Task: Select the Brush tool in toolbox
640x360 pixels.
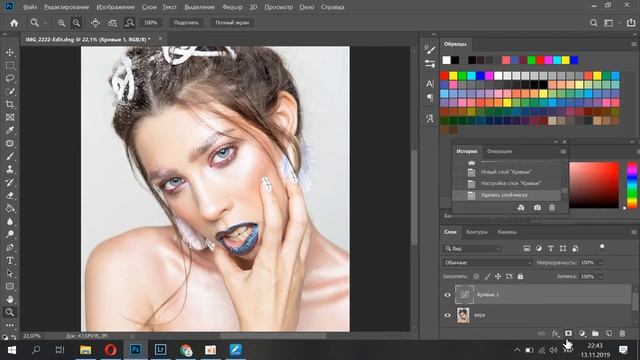Action: point(10,156)
